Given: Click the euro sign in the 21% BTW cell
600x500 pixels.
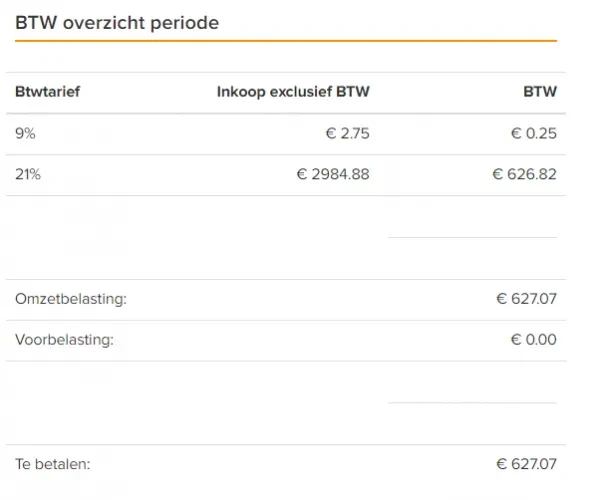Looking at the screenshot, I should pos(497,174).
